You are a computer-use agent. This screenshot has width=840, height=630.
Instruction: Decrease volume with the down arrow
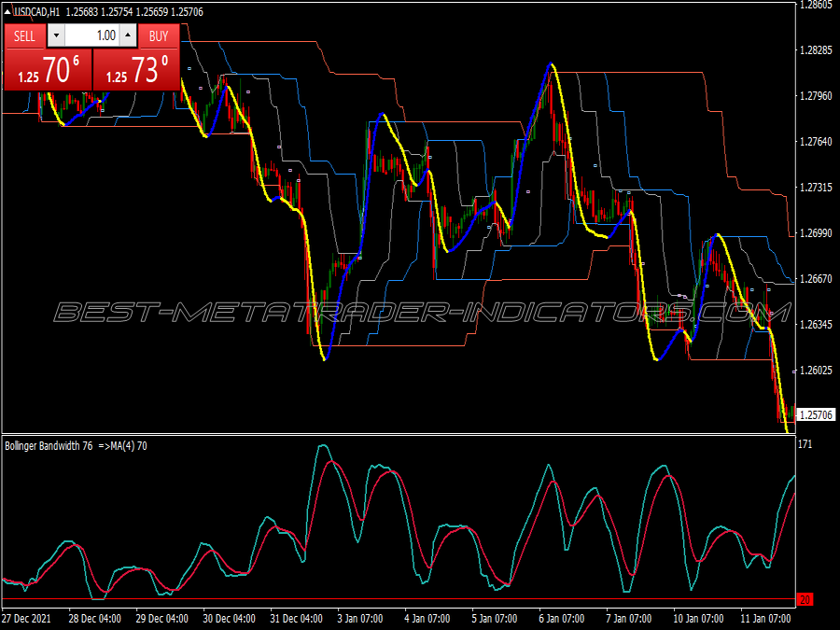(56, 35)
